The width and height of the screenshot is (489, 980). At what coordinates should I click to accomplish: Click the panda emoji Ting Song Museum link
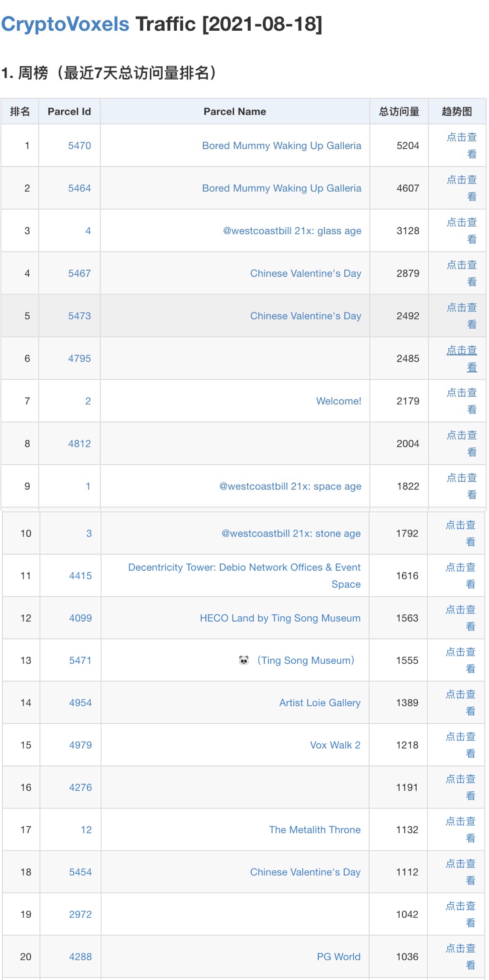[x=297, y=660]
